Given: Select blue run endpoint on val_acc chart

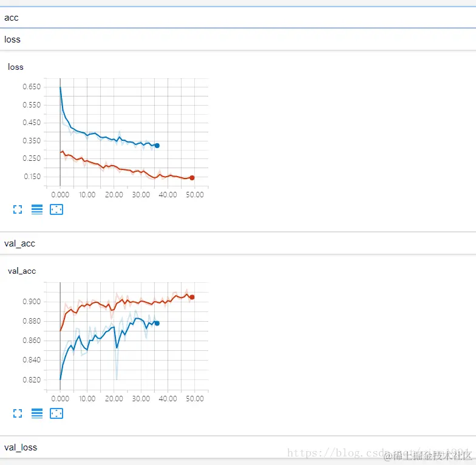Looking at the screenshot, I should click(x=157, y=323).
